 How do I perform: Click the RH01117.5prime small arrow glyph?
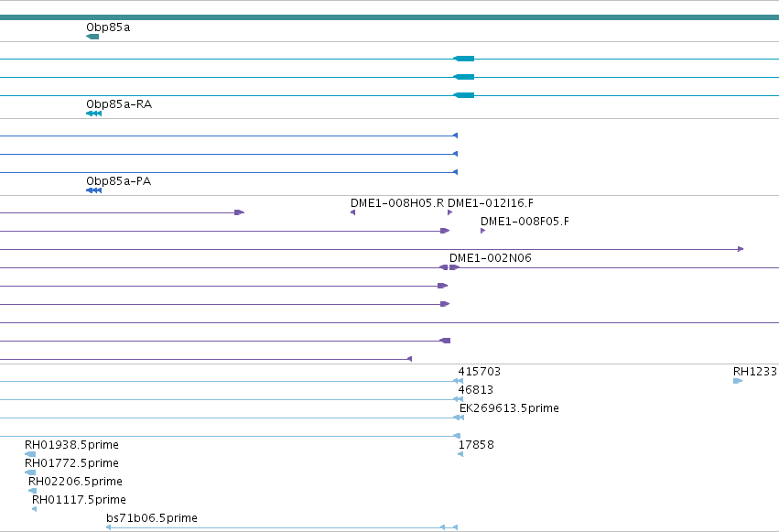point(34,510)
